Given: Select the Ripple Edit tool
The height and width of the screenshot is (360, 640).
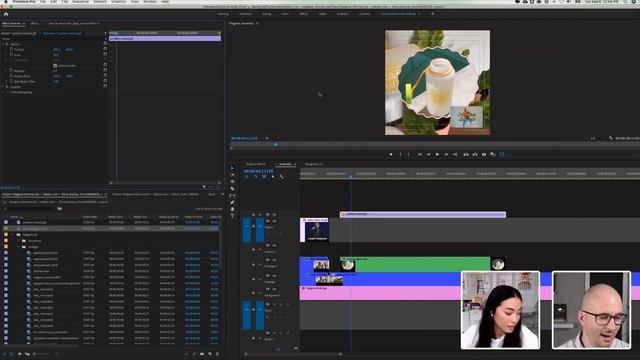Looking at the screenshot, I should pyautogui.click(x=232, y=182).
